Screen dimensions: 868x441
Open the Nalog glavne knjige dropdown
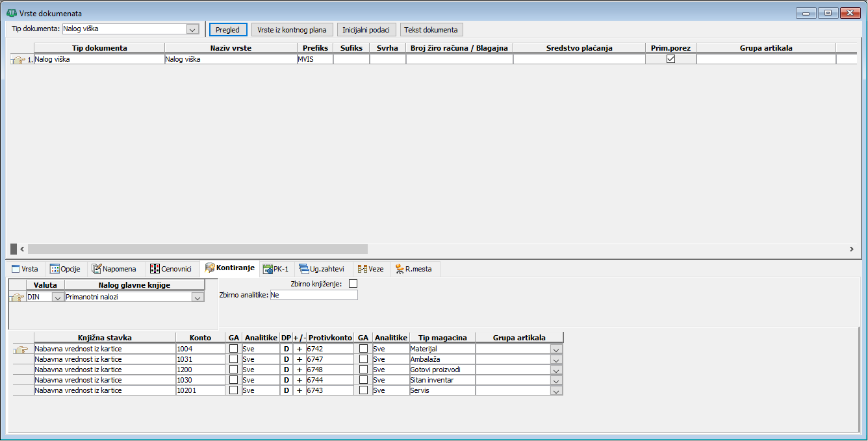198,297
